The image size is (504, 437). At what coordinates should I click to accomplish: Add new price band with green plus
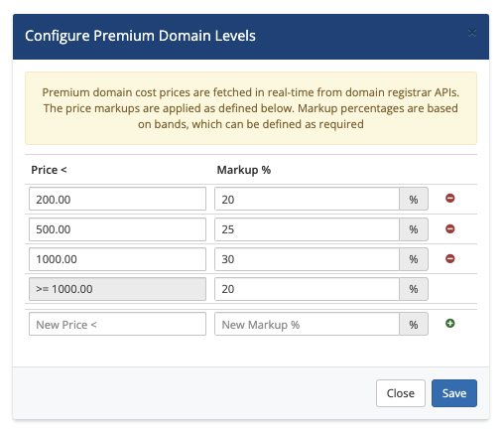click(449, 324)
